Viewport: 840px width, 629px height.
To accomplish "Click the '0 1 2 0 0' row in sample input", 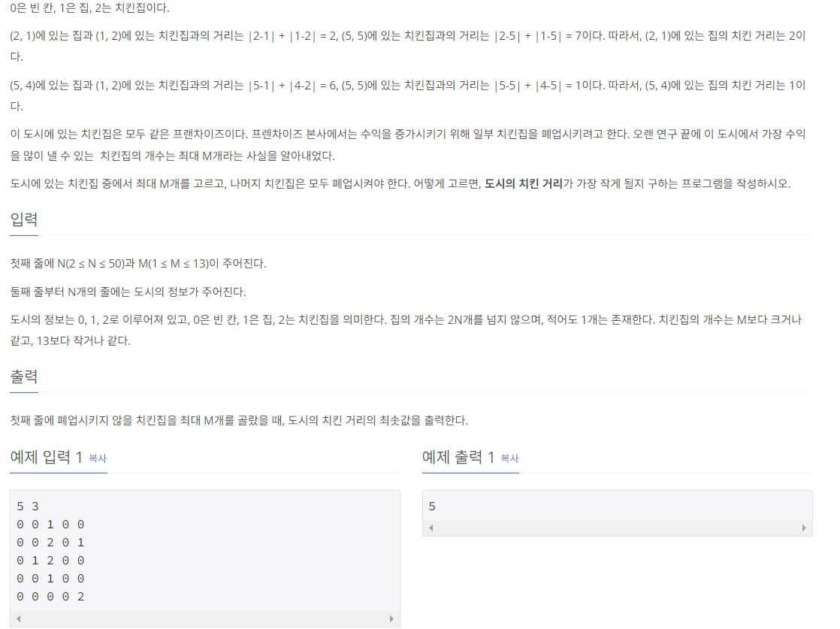I will [50, 561].
